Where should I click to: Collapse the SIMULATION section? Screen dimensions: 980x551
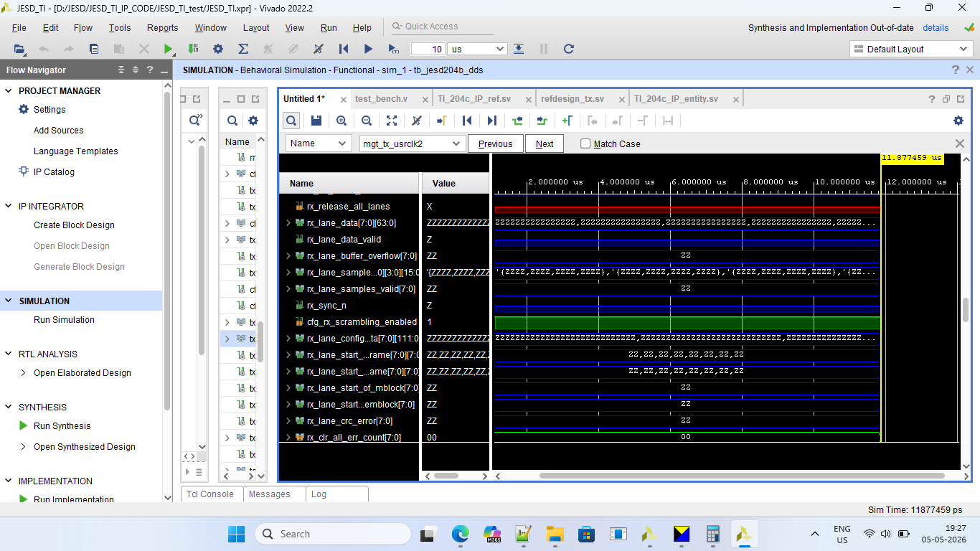[x=9, y=301]
